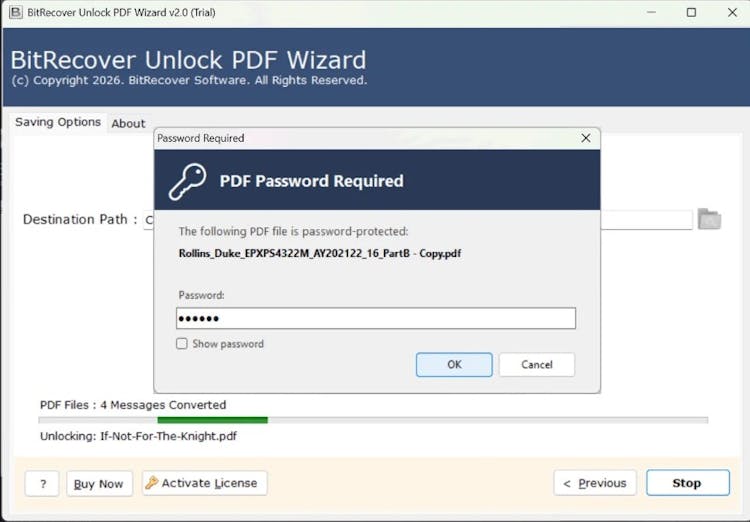Screen dimensions: 750x522
Task: Open help with the question mark button
Action: click(x=42, y=484)
